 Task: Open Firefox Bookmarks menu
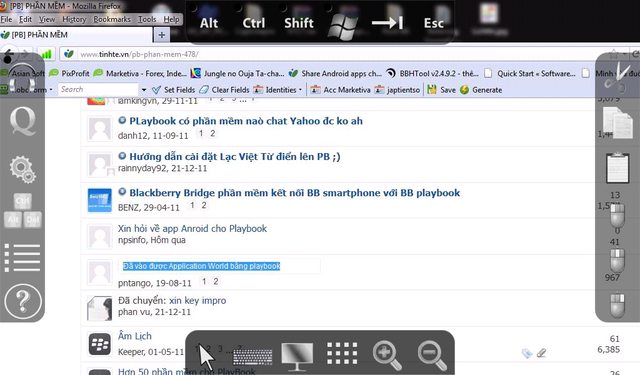(112, 19)
